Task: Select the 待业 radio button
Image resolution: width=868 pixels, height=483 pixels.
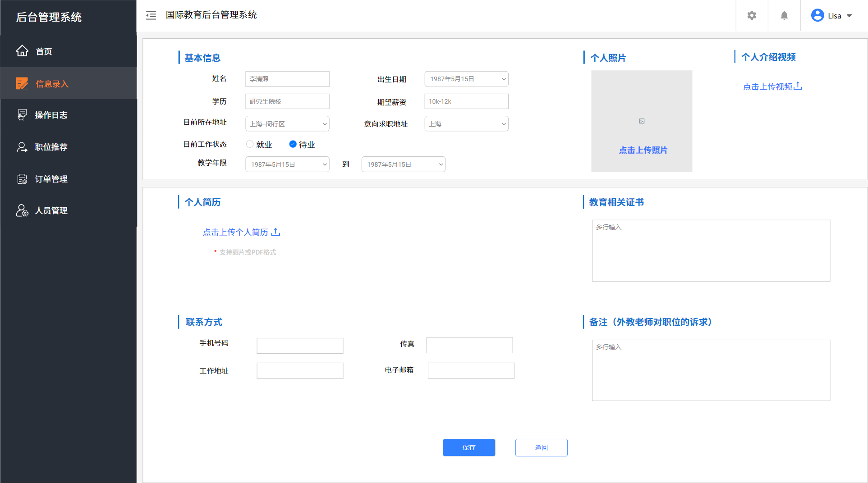Action: click(293, 144)
